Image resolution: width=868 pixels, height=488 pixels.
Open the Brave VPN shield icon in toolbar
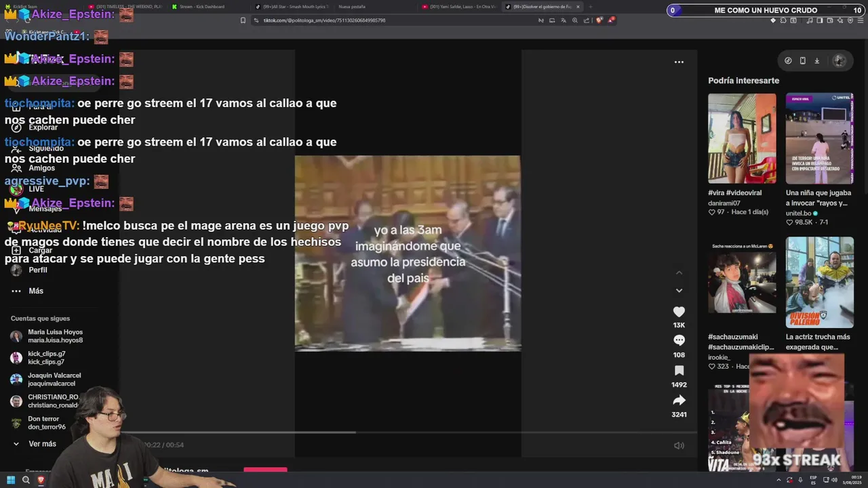(x=850, y=20)
